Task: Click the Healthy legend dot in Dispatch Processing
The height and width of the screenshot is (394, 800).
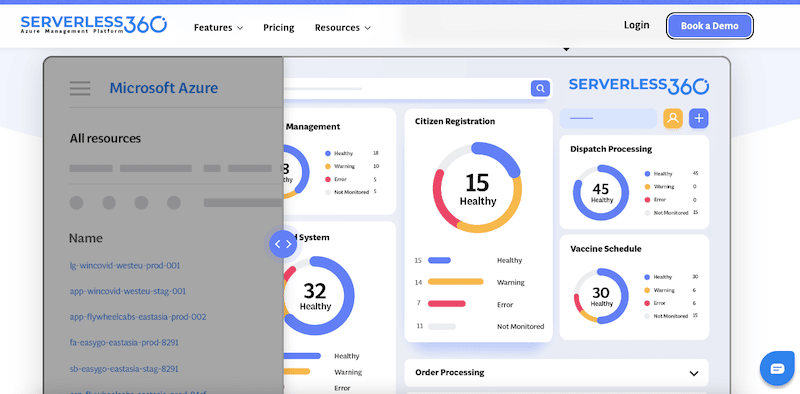Action: click(647, 174)
